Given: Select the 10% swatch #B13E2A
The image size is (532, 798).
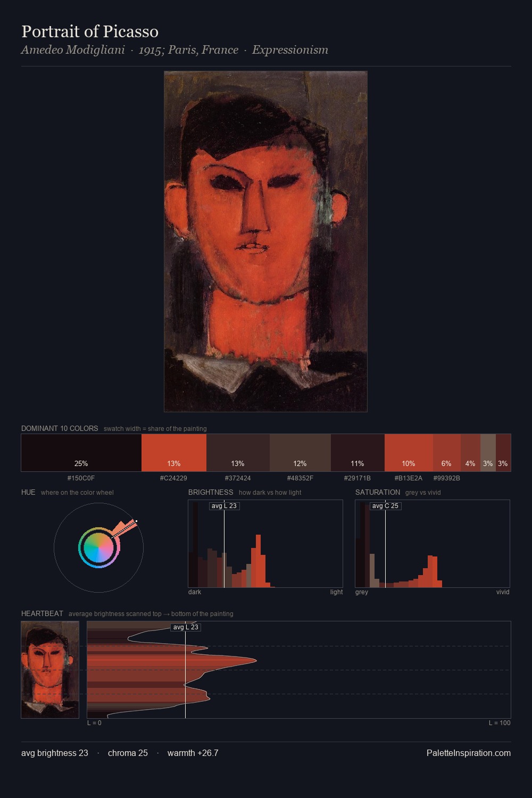Looking at the screenshot, I should click(x=409, y=453).
